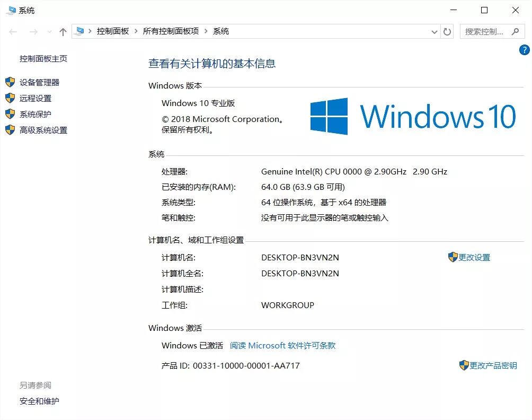
Task: Close the 系统 window
Action: click(516, 10)
